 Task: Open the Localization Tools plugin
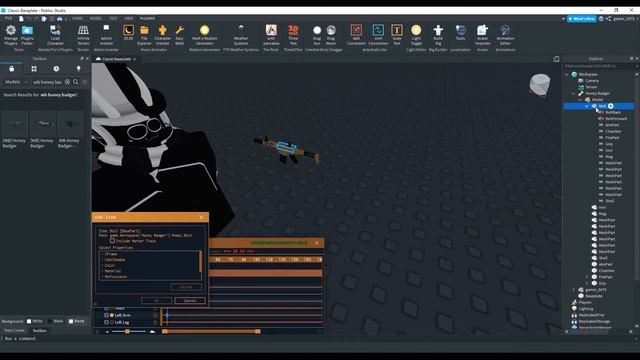click(x=460, y=33)
